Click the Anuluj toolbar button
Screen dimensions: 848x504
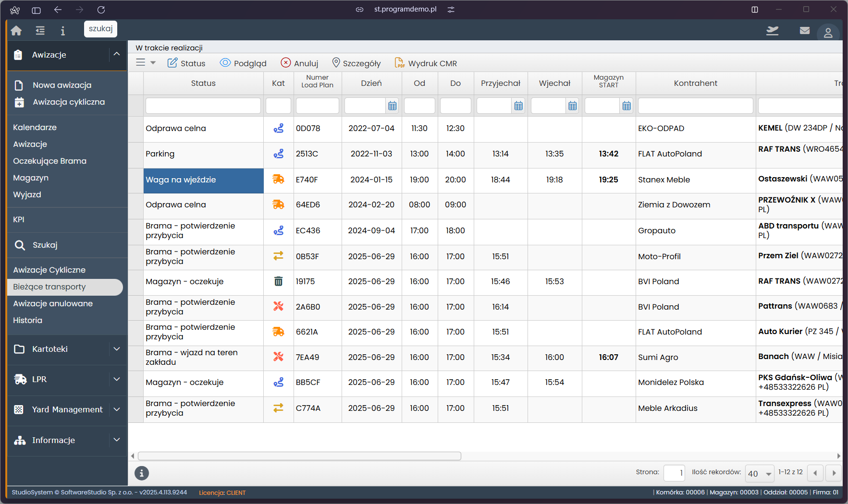(299, 63)
